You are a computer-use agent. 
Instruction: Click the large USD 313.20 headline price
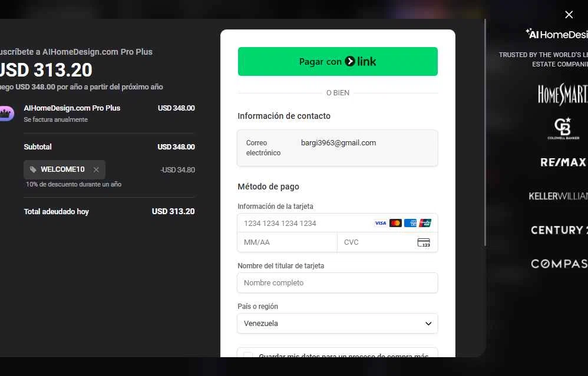click(x=46, y=70)
